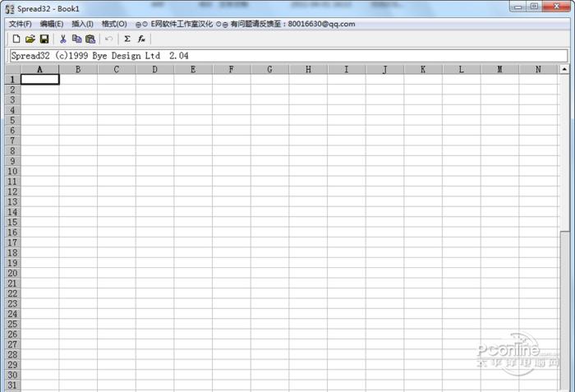Select column F header
Viewport: 575px width, 392px height.
pyautogui.click(x=232, y=69)
